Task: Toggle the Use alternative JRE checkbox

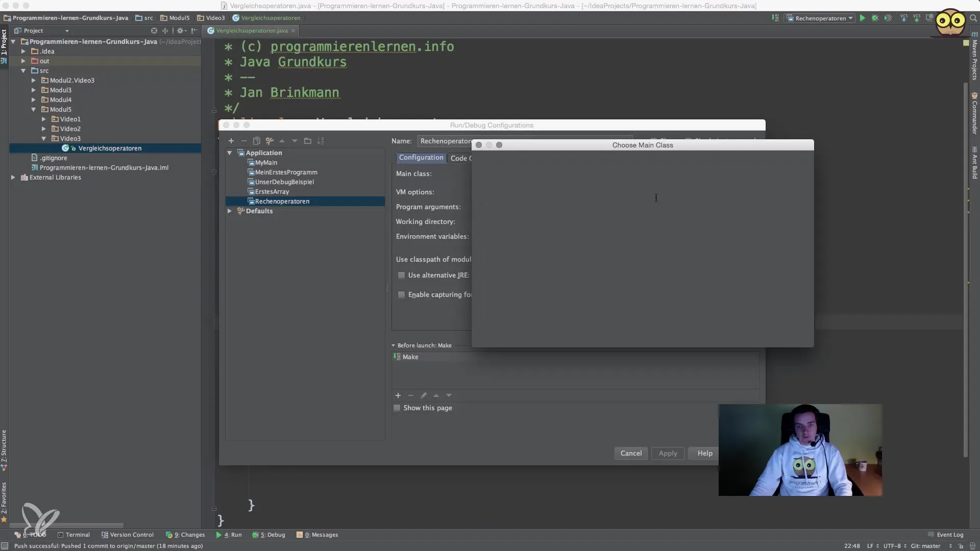Action: (x=401, y=275)
